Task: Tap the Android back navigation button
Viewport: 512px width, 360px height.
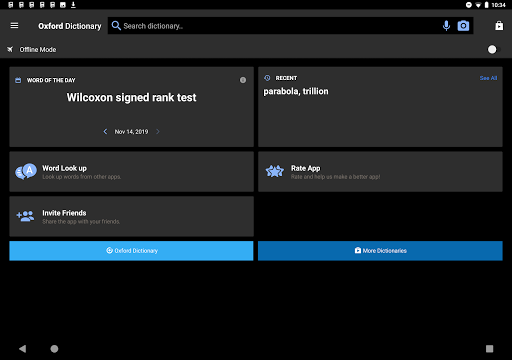Action: 22,349
